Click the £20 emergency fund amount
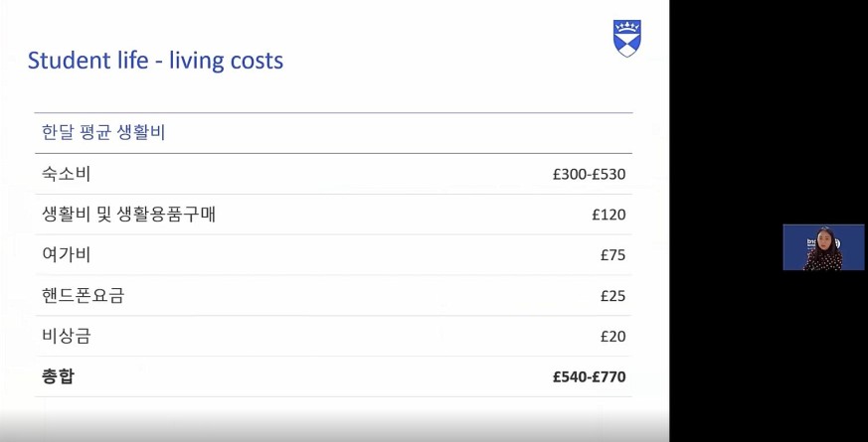The width and height of the screenshot is (868, 442). pyautogui.click(x=612, y=337)
